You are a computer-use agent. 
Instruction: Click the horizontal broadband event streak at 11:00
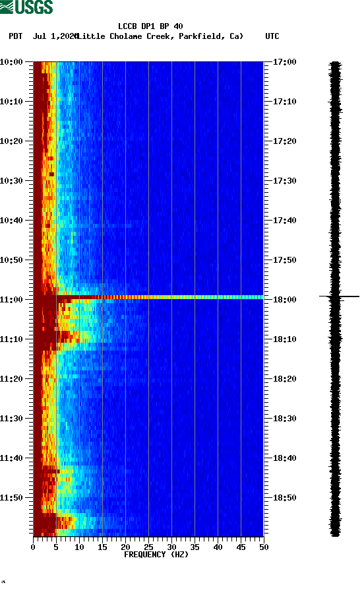point(148,297)
